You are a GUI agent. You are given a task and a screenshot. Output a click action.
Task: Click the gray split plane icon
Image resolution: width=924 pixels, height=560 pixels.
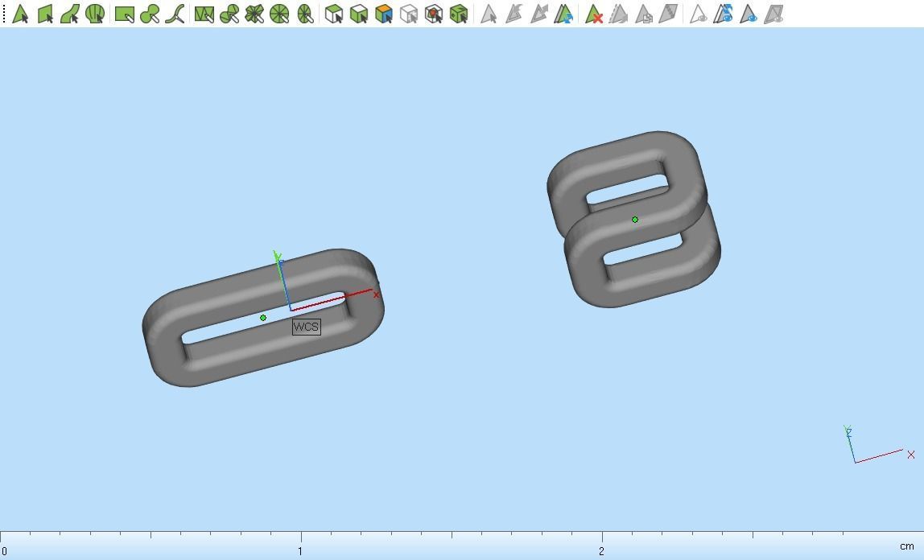[668, 14]
